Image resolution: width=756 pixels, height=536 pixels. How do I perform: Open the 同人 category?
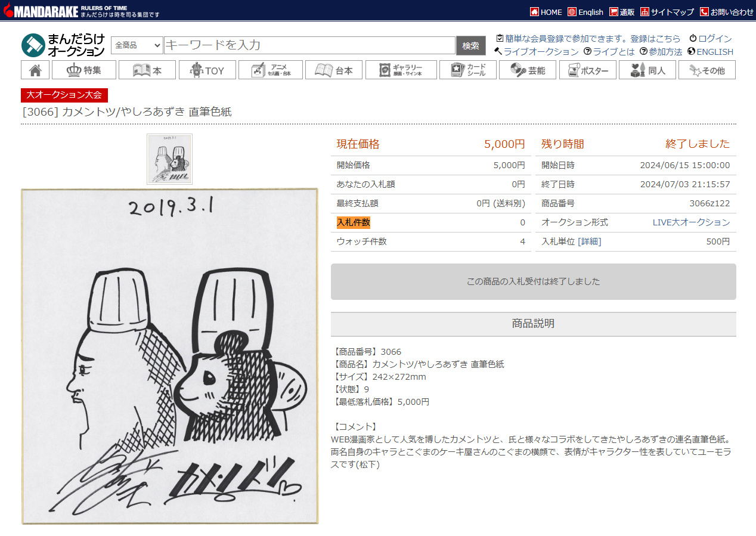[x=647, y=70]
